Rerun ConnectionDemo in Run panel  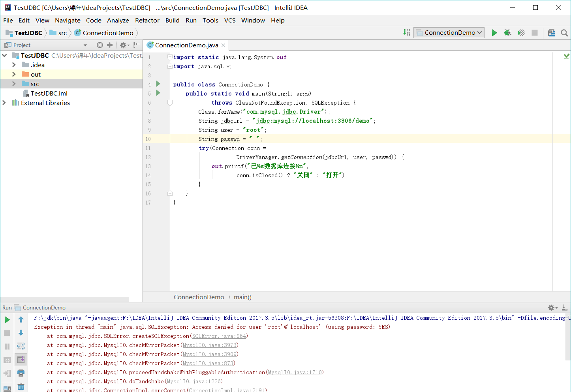click(x=7, y=320)
